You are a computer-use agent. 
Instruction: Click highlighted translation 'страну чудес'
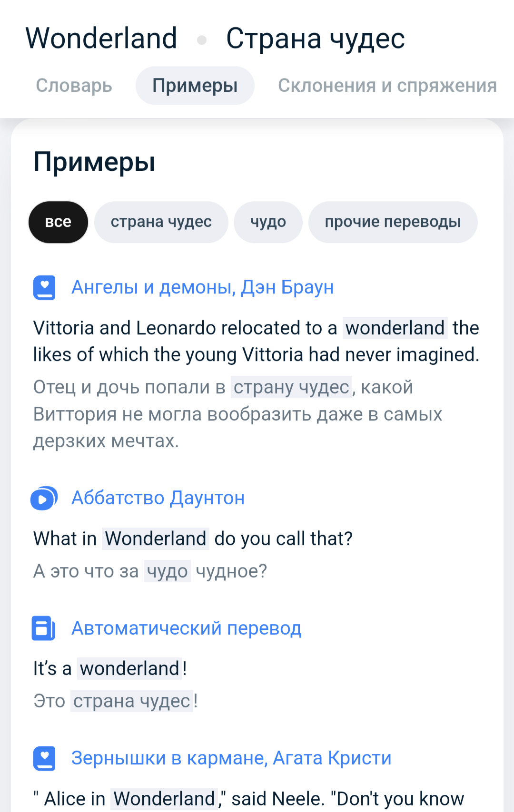coord(291,387)
